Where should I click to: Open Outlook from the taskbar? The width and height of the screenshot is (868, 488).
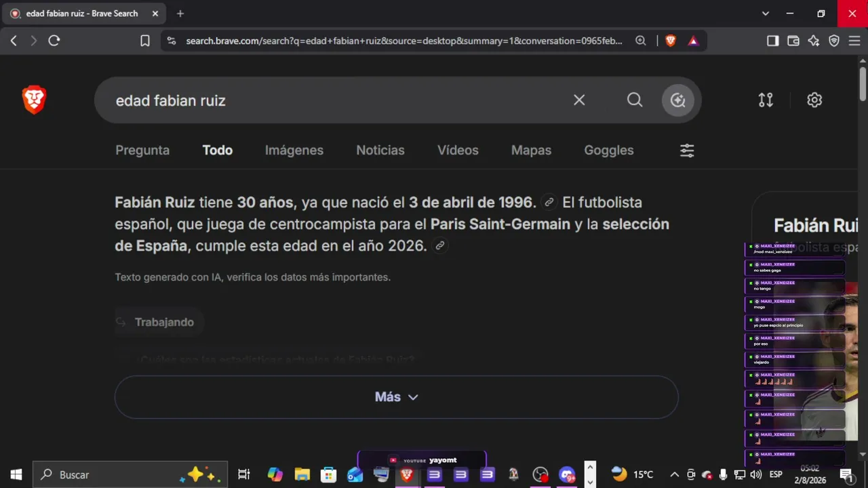point(355,474)
